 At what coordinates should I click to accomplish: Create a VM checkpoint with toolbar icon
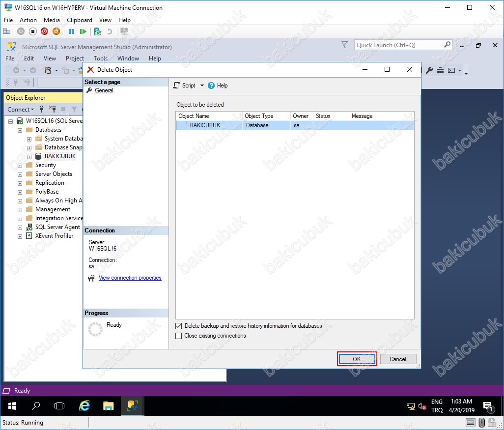pyautogui.click(x=98, y=31)
